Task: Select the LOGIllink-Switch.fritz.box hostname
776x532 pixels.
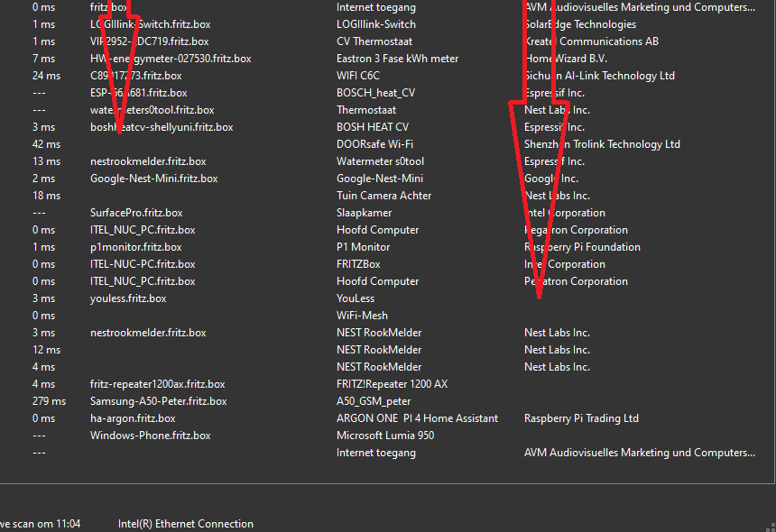Action: pyautogui.click(x=151, y=24)
